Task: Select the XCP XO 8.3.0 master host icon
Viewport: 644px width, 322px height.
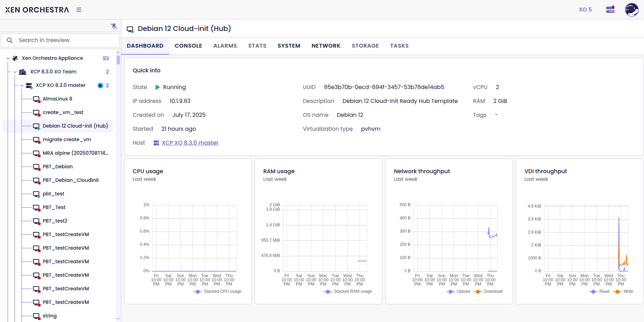Action: point(30,86)
